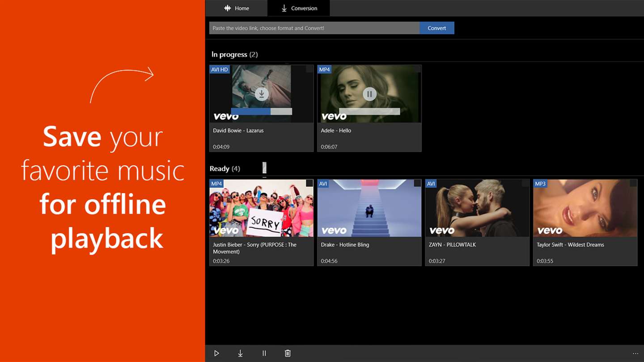Click the AVI badge on ZAYN card
644x362 pixels.
tap(431, 184)
